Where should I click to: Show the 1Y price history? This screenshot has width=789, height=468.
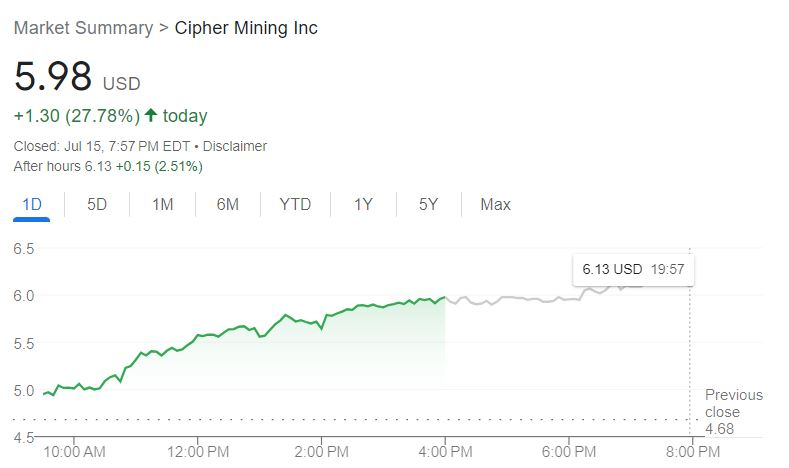coord(363,204)
